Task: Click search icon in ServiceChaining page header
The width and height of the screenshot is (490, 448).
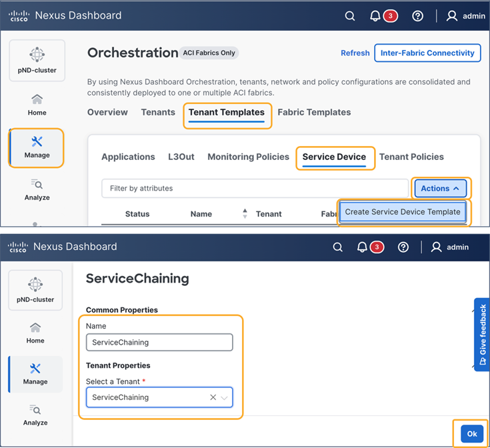Action: point(337,247)
